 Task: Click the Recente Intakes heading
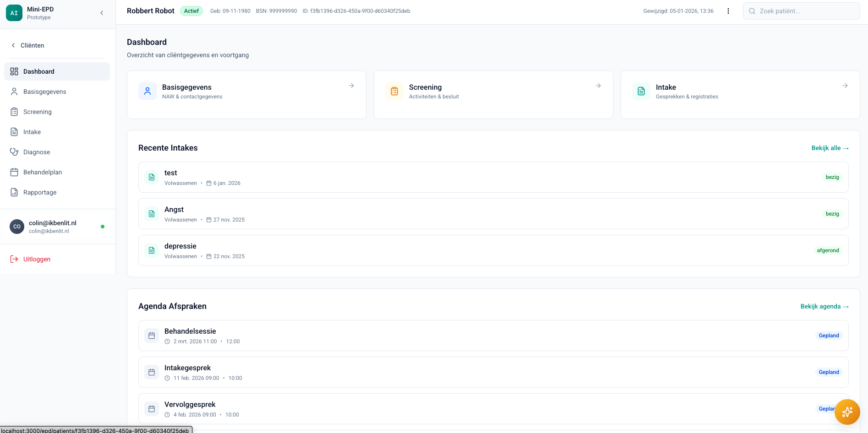click(x=168, y=148)
